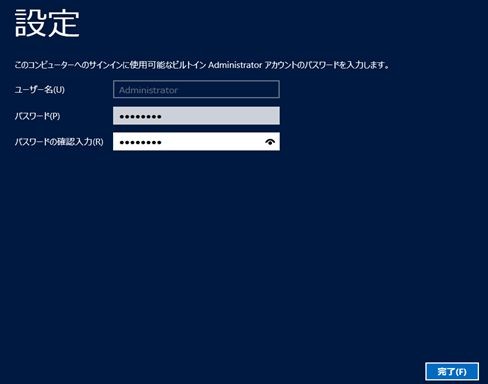This screenshot has height=384, width=488.
Task: Click the word Administrator in the instruction text
Action: coord(235,65)
